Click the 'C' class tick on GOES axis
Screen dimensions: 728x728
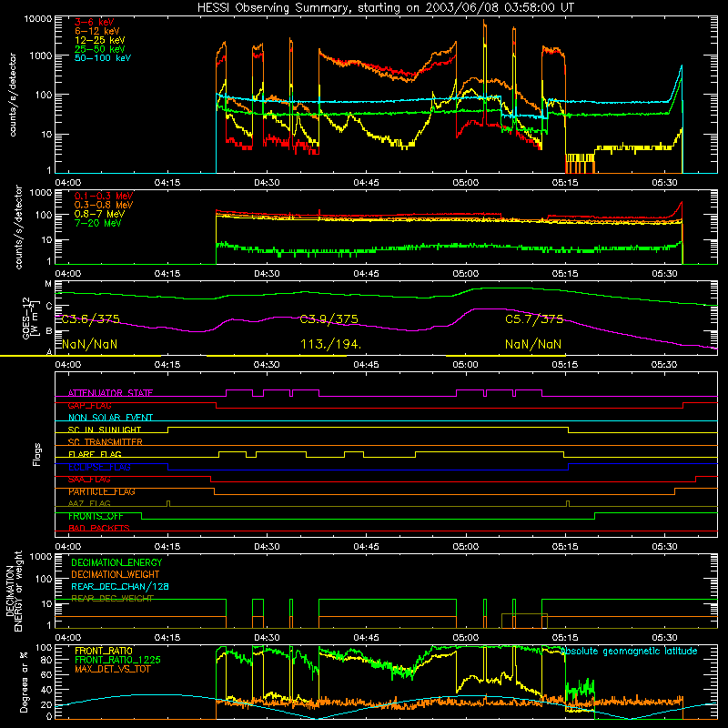click(x=48, y=307)
